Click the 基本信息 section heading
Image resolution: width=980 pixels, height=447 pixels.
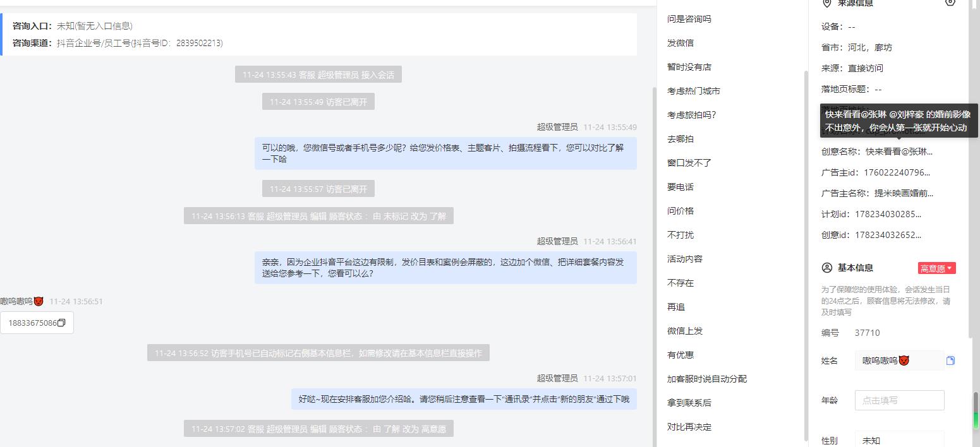point(856,268)
